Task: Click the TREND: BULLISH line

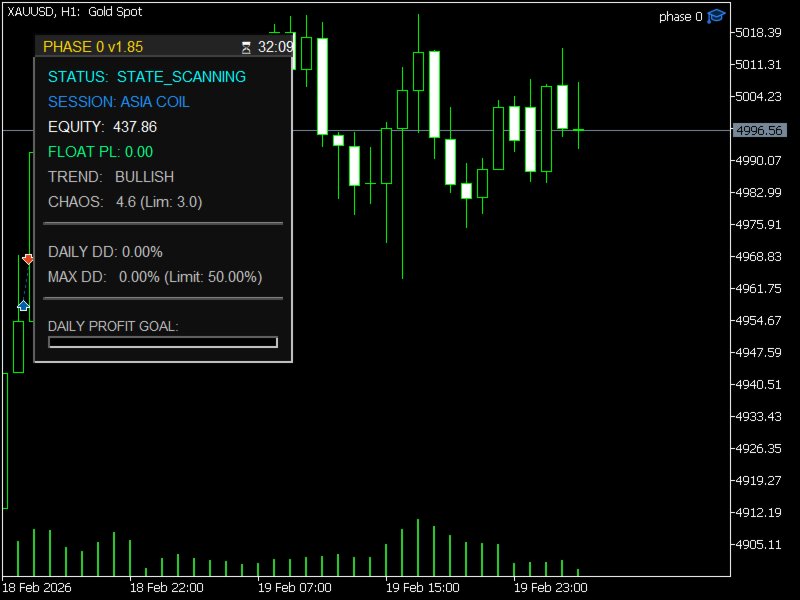Action: [111, 177]
